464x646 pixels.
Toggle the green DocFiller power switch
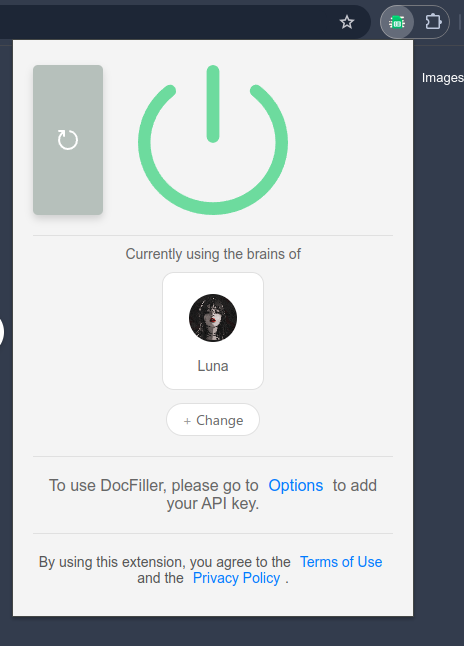213,140
